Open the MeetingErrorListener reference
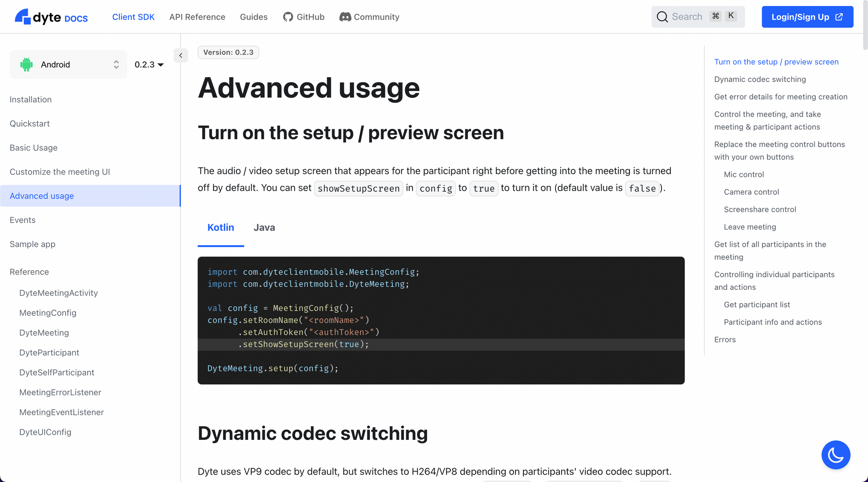Image resolution: width=868 pixels, height=482 pixels. point(60,393)
